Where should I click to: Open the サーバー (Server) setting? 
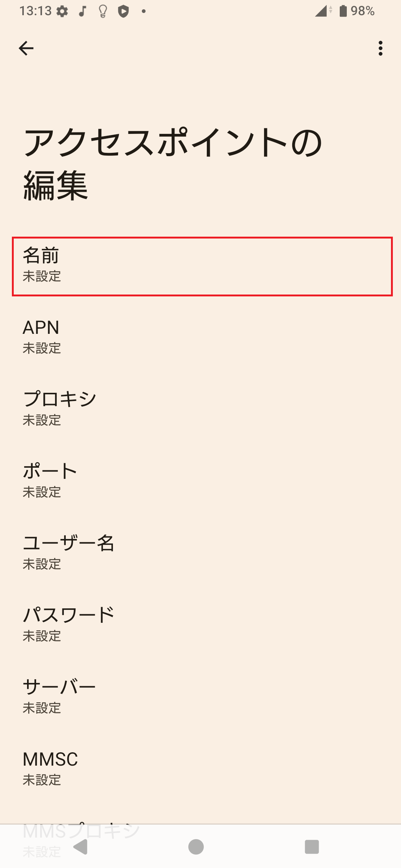coord(200,697)
